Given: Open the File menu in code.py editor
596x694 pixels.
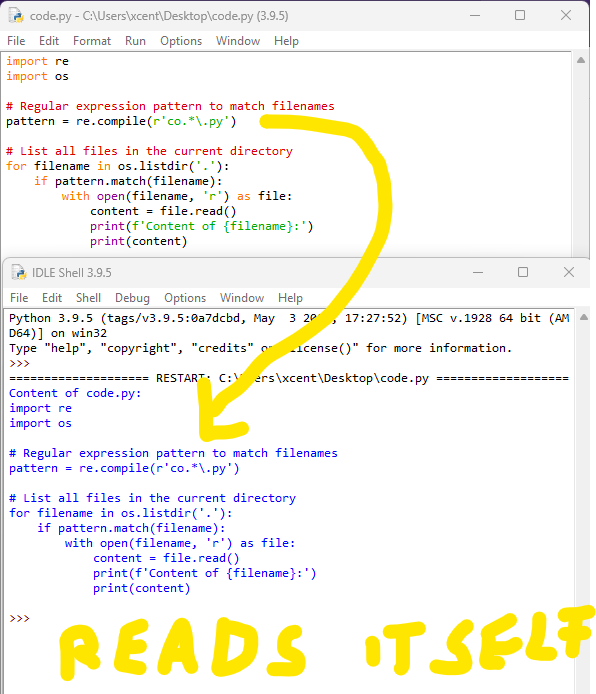Looking at the screenshot, I should (16, 41).
